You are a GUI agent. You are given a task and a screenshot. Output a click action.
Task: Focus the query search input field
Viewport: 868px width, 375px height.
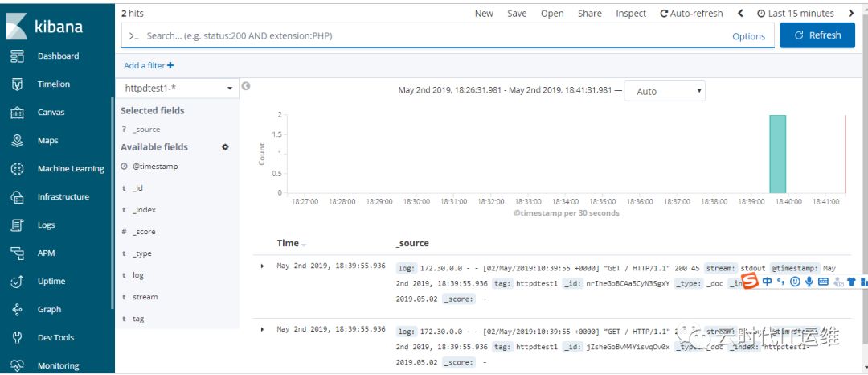click(435, 35)
